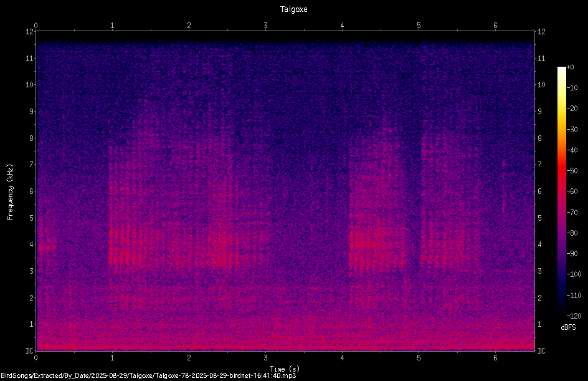This screenshot has width=588, height=381.
Task: Click the file path text at bottom
Action: coord(148,375)
